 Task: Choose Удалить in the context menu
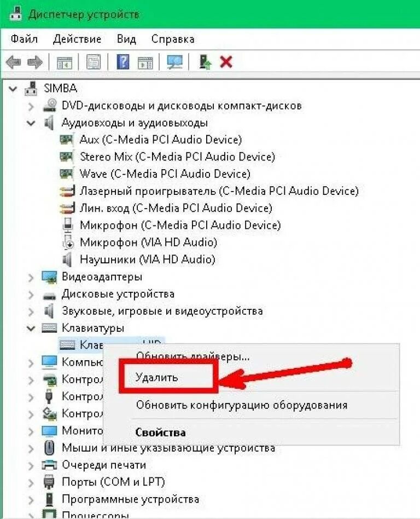156,377
